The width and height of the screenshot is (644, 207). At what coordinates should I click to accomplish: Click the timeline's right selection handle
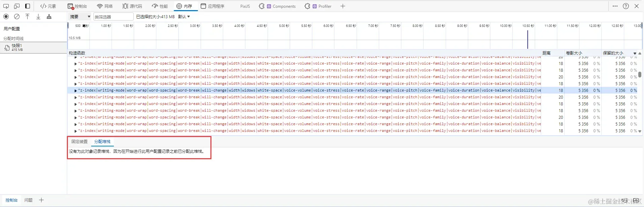tap(642, 26)
